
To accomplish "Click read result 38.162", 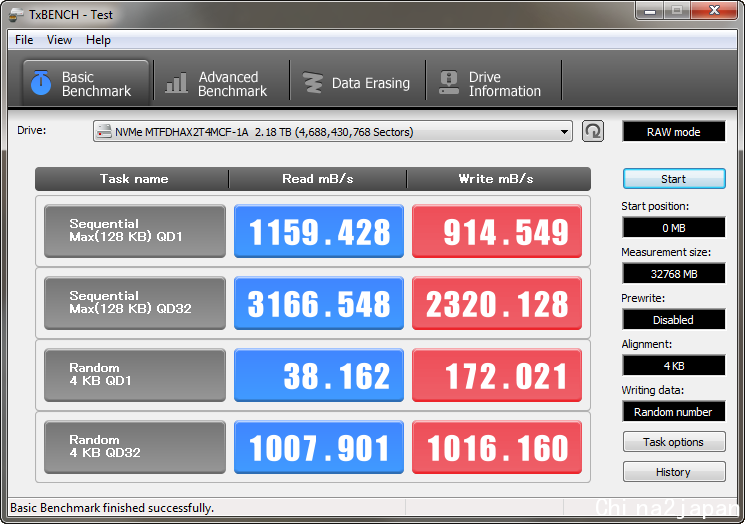I will 319,375.
